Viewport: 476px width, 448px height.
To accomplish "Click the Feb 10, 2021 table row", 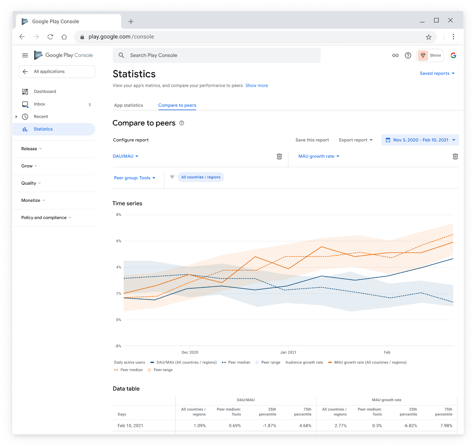I will (285, 426).
